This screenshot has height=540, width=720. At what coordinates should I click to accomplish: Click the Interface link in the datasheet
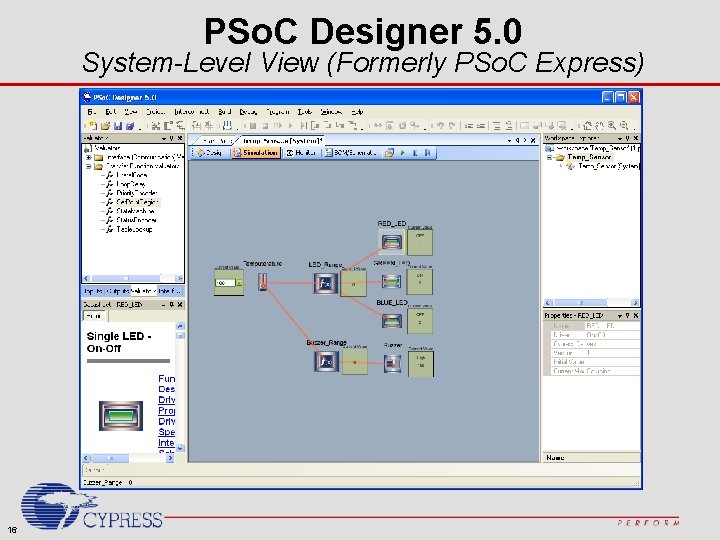point(166,443)
